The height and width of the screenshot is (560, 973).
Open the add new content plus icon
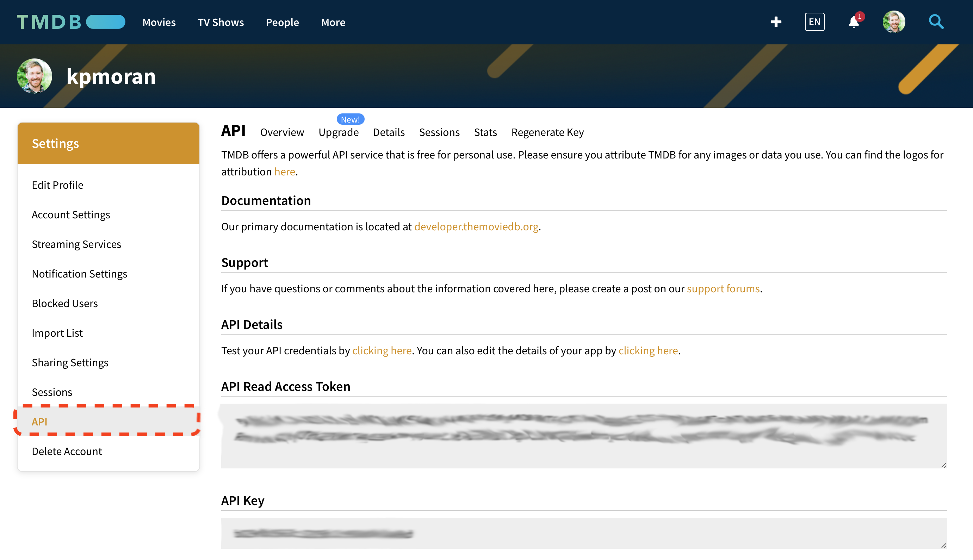click(x=776, y=22)
